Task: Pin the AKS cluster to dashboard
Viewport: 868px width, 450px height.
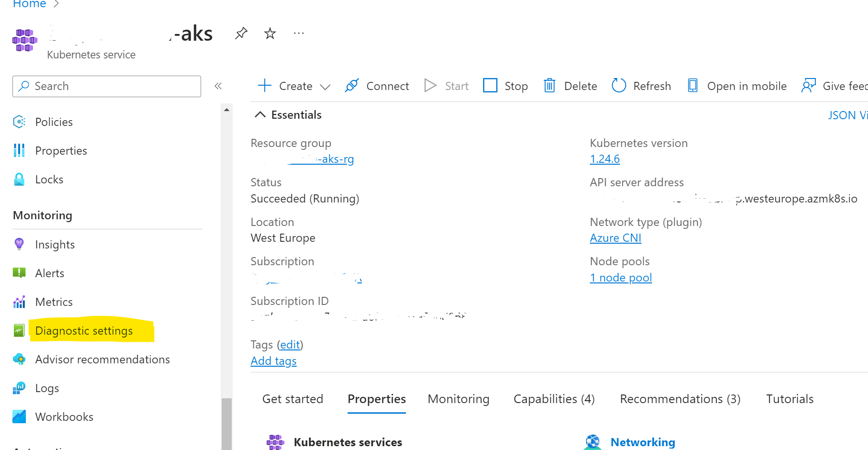Action: [241, 33]
